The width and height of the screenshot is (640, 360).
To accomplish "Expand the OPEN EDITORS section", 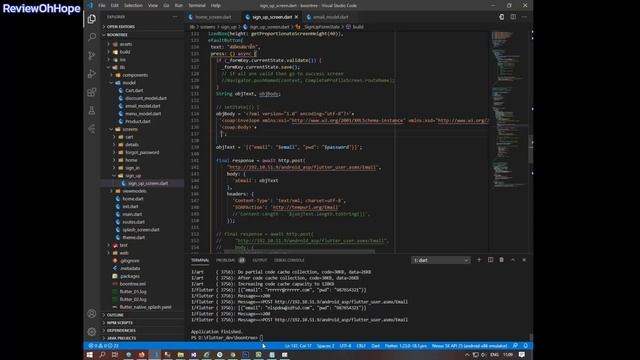I will 121,27.
